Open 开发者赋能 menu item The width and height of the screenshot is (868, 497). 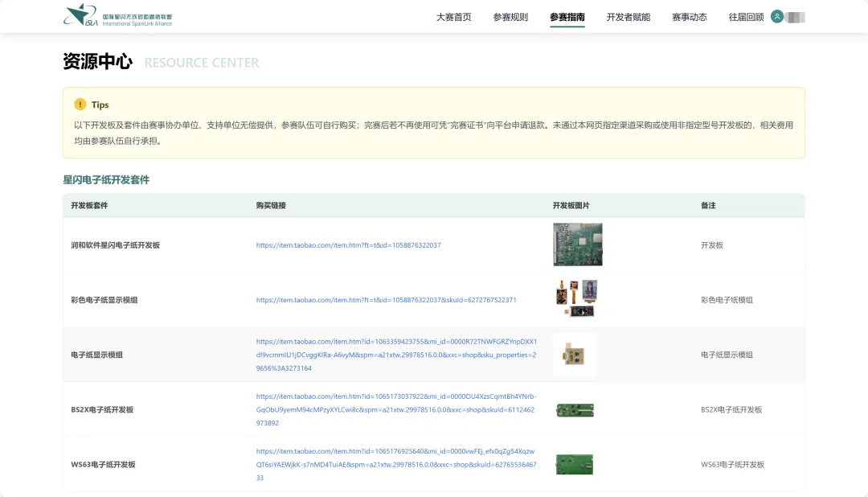[628, 17]
